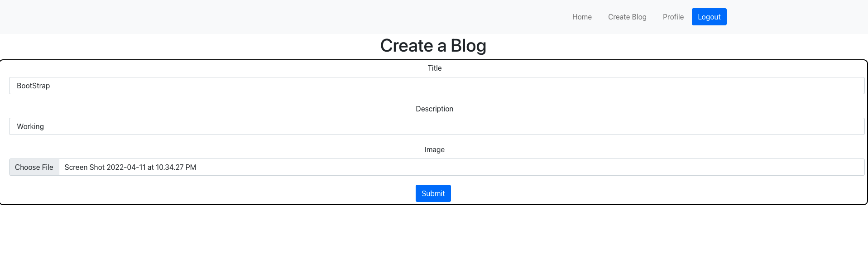Click inside the Description field
This screenshot has height=269, width=868.
[226, 126]
